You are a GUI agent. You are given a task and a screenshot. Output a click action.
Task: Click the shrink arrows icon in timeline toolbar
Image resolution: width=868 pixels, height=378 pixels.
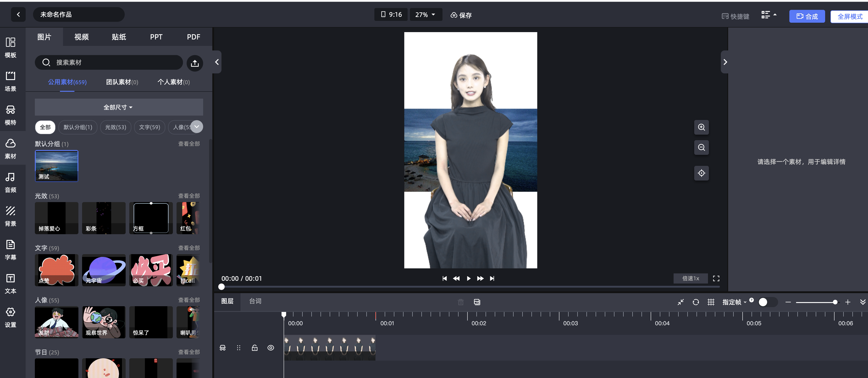681,302
